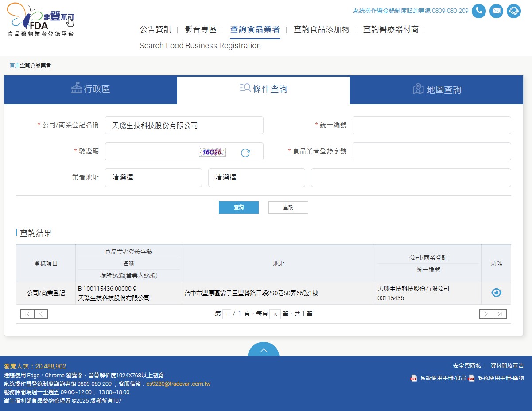Go to the first results page
532x411 pixels.
coord(27,314)
